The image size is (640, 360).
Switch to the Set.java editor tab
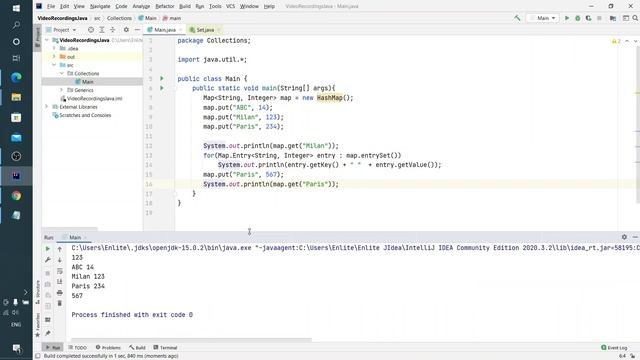tap(204, 30)
